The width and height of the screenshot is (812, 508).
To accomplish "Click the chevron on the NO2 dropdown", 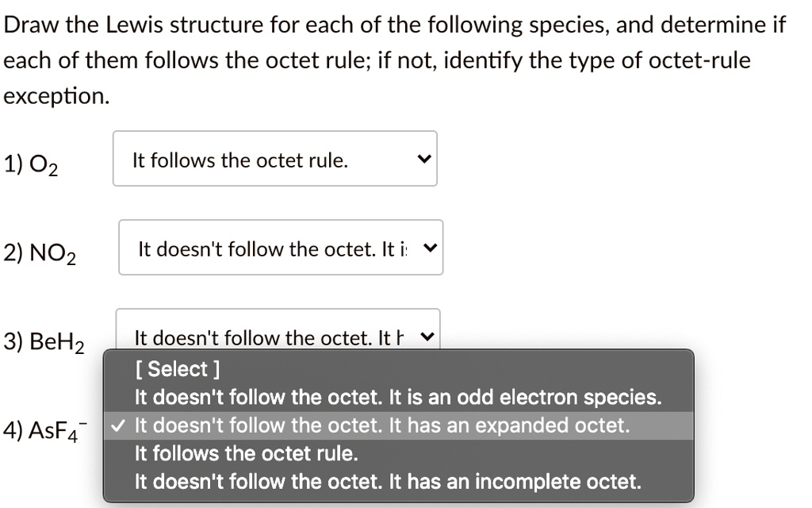I will click(x=429, y=248).
